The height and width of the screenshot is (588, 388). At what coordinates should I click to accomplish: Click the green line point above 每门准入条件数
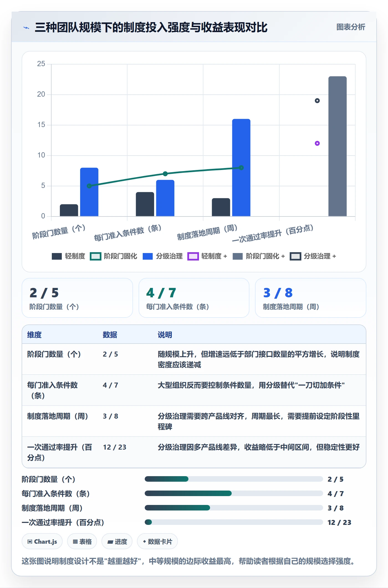tap(165, 174)
